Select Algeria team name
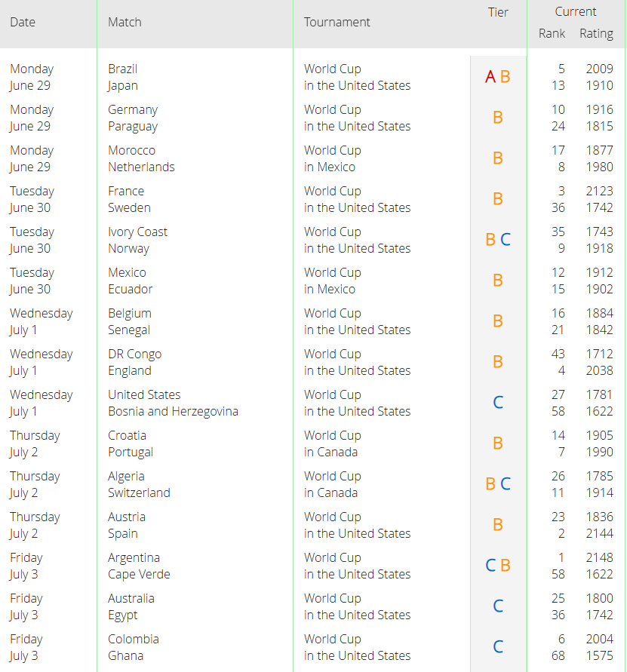The height and width of the screenshot is (672, 627). [x=126, y=476]
